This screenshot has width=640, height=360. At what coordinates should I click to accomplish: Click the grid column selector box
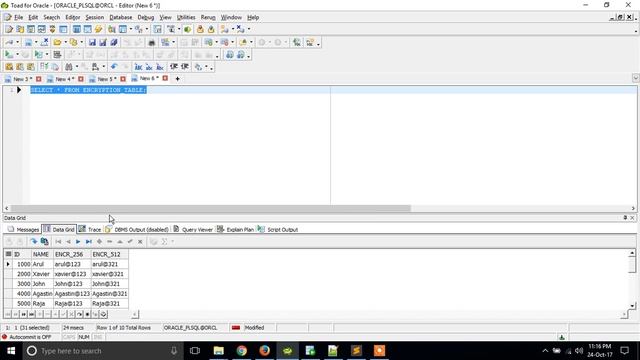[8, 254]
